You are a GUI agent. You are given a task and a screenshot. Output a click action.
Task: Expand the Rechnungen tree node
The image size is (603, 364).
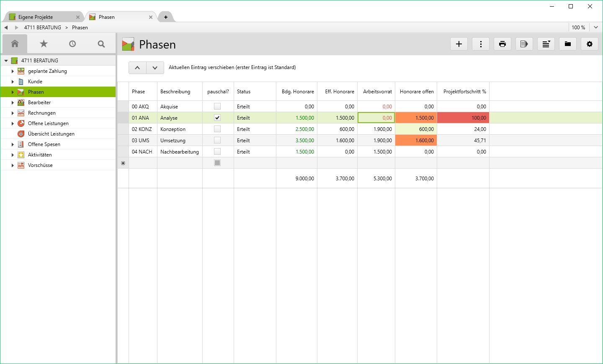13,113
